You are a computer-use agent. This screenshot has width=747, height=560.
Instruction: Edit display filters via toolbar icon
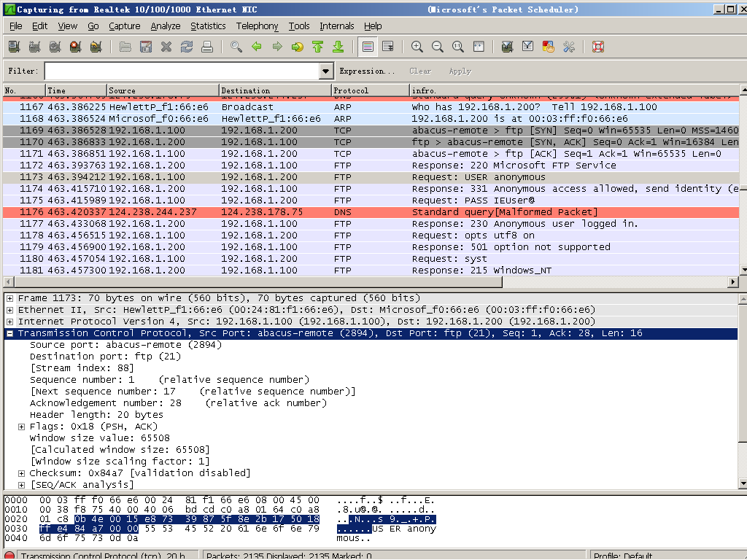click(x=528, y=47)
